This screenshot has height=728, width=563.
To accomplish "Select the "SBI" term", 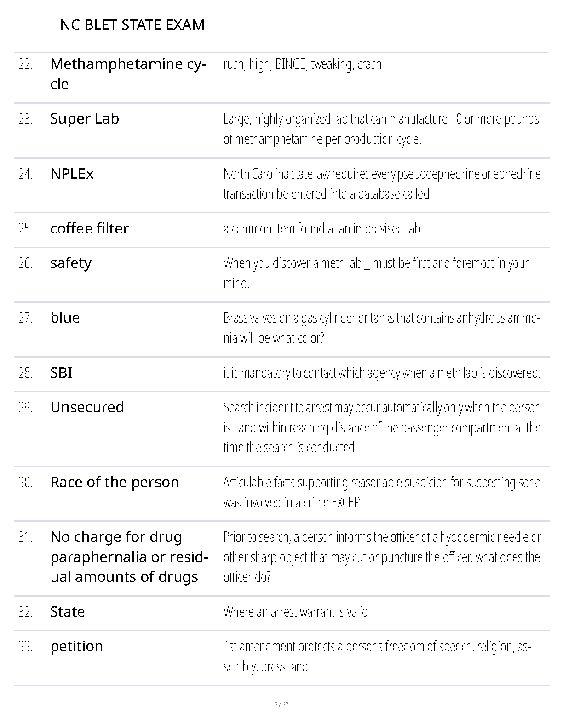I will coord(61,373).
